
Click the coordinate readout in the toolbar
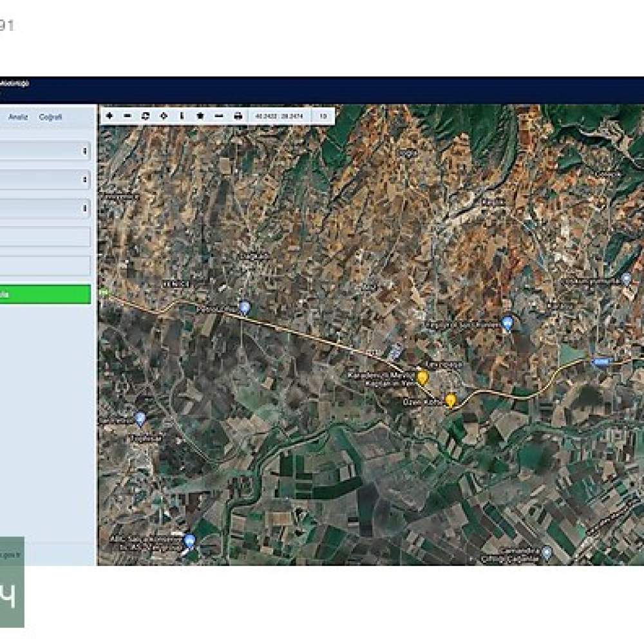tap(279, 116)
